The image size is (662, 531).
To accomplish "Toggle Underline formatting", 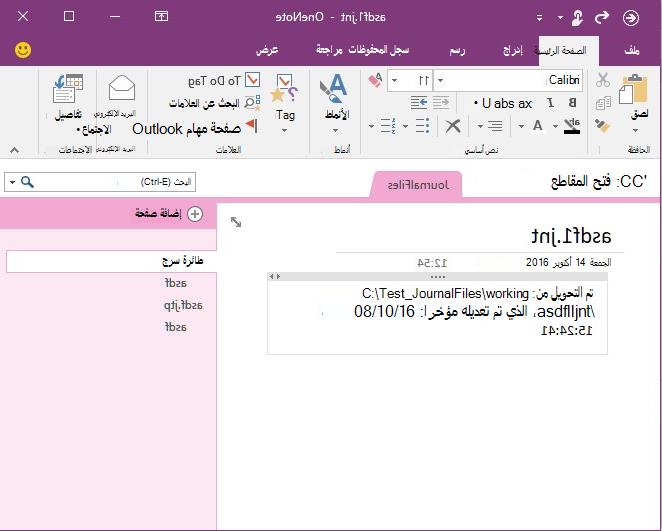I will 486,103.
